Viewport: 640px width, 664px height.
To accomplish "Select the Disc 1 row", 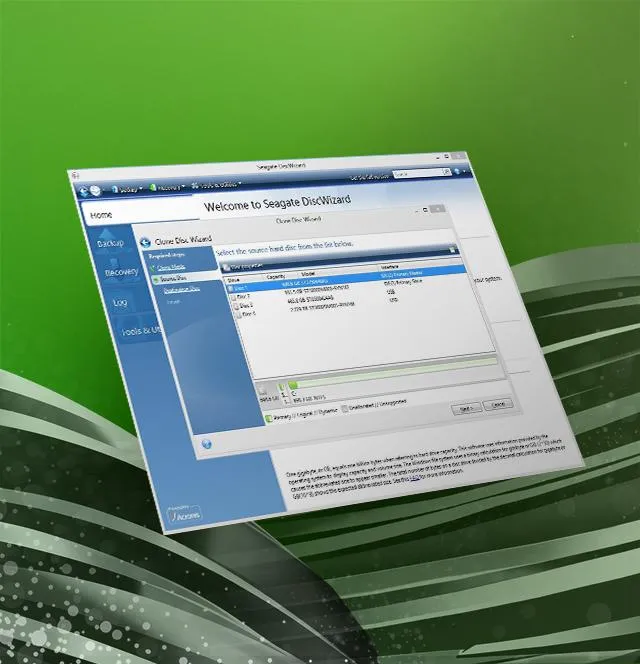I will tap(348, 279).
